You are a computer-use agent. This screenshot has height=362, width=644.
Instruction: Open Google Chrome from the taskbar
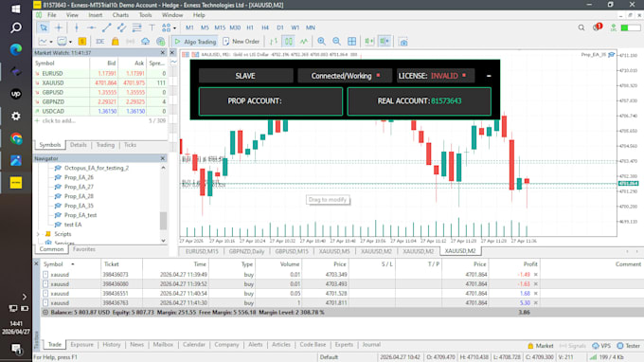point(16,138)
